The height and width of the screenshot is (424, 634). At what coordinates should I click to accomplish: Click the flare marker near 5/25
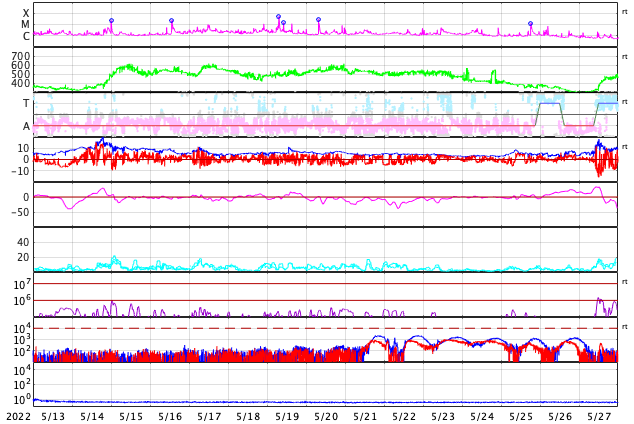tap(530, 23)
